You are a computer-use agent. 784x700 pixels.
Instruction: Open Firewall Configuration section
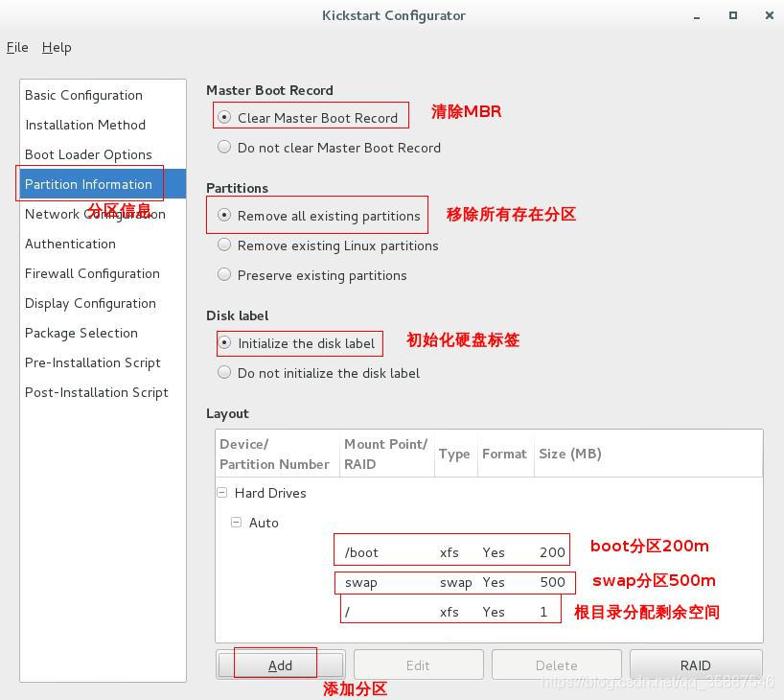(103, 273)
